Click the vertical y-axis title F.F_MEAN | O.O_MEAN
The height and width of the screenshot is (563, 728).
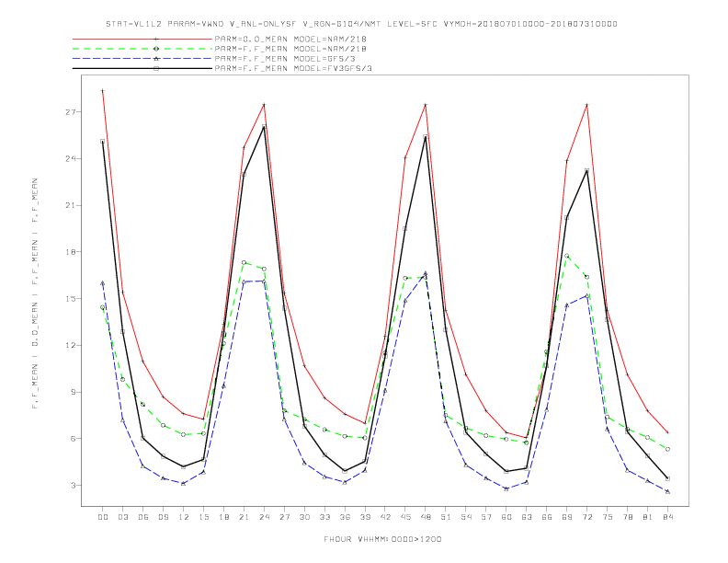(35, 293)
